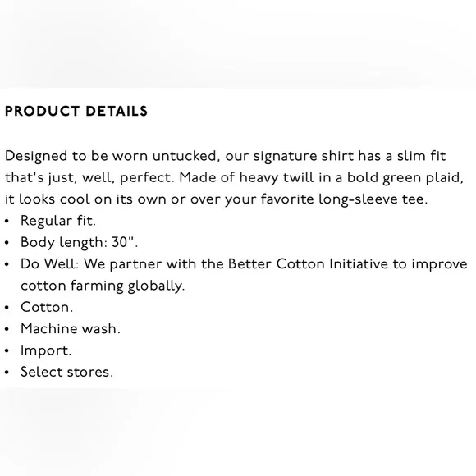Click 'cotton farming globally.' line
This screenshot has height=476, width=476.
pyautogui.click(x=103, y=286)
